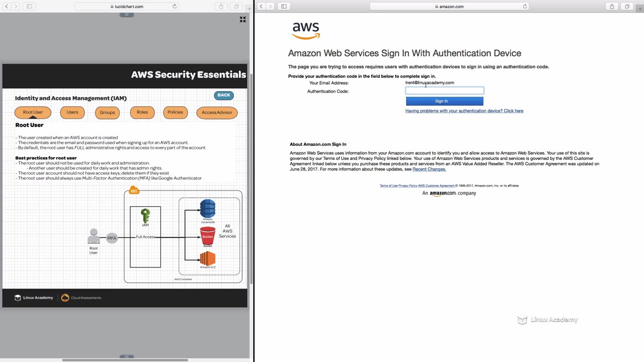
Task: Click the 'Your Email Address:' label
Action: [329, 83]
